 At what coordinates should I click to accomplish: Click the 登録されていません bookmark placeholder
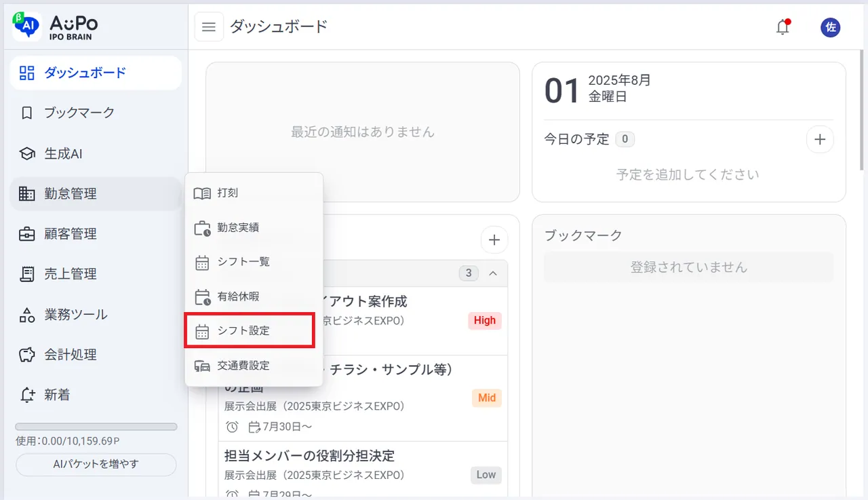tap(689, 267)
